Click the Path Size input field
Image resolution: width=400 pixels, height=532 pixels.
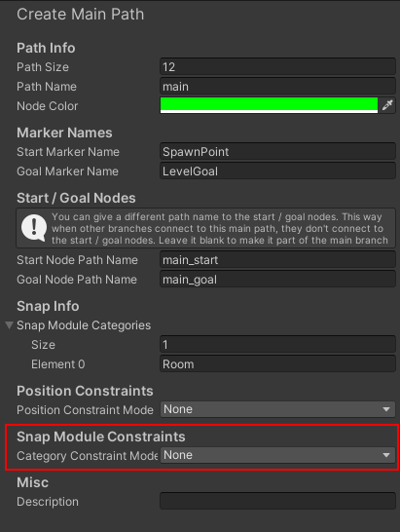[277, 66]
